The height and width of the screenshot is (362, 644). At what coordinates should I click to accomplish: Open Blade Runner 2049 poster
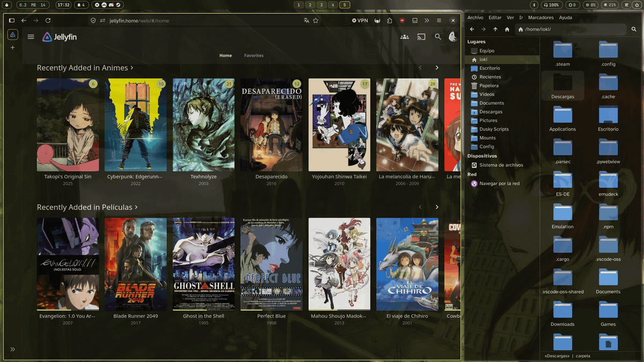coord(136,264)
